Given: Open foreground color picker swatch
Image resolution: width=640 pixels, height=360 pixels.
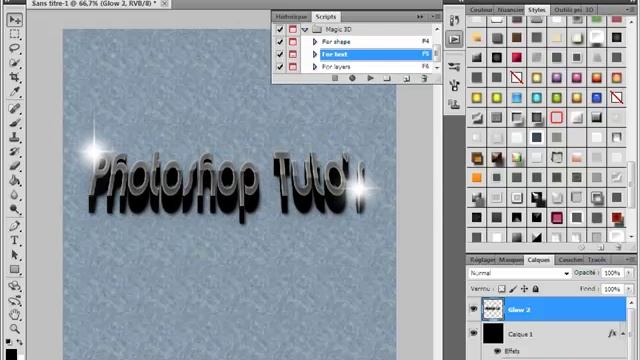Looking at the screenshot, I should (x=11, y=354).
